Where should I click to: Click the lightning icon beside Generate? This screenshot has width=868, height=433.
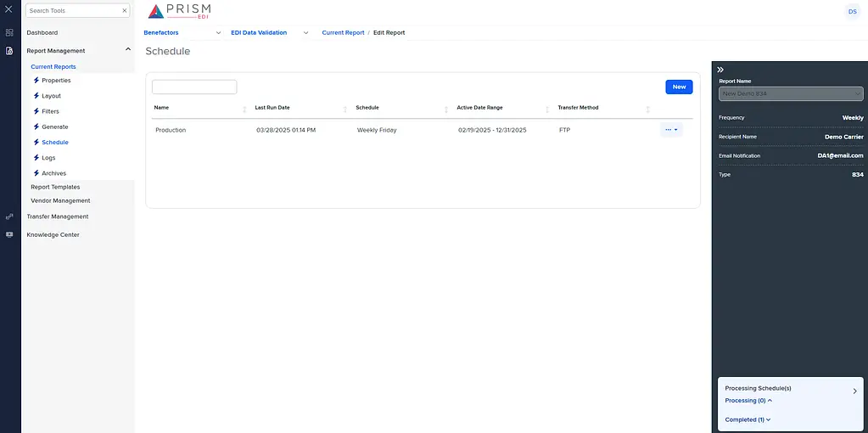(36, 127)
